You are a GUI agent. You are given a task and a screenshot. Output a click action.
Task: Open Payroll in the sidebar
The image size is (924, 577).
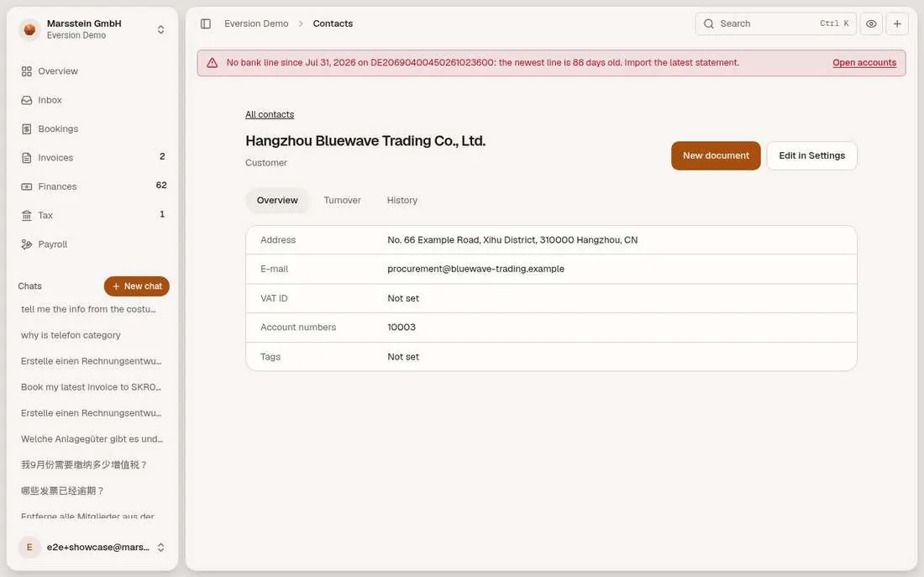(x=93, y=244)
